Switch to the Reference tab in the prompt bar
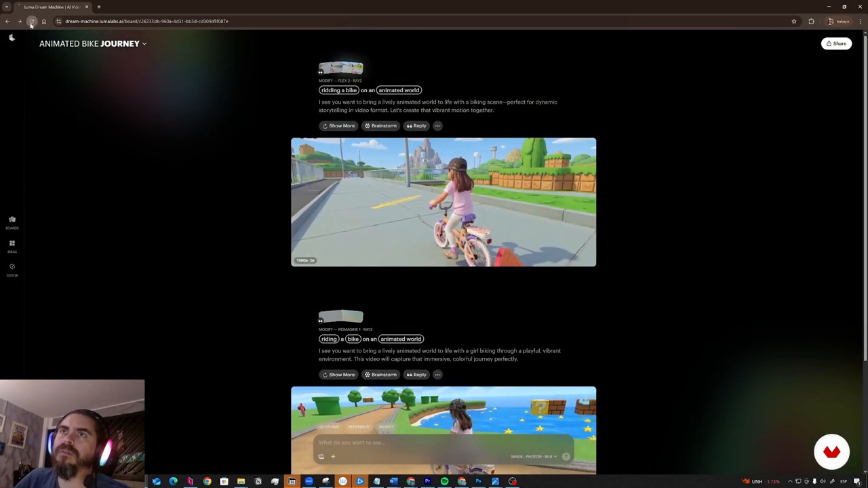Screen dimensions: 868x488 [x=359, y=427]
